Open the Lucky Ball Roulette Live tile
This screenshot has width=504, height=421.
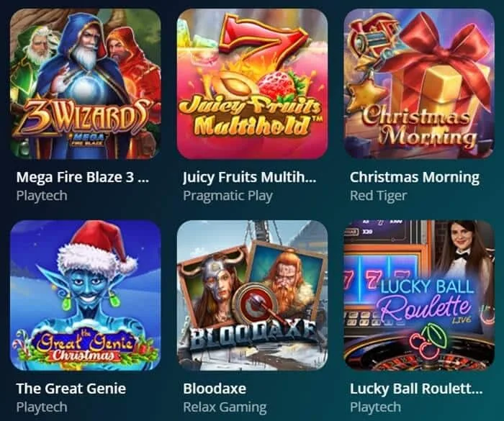pyautogui.click(x=419, y=295)
